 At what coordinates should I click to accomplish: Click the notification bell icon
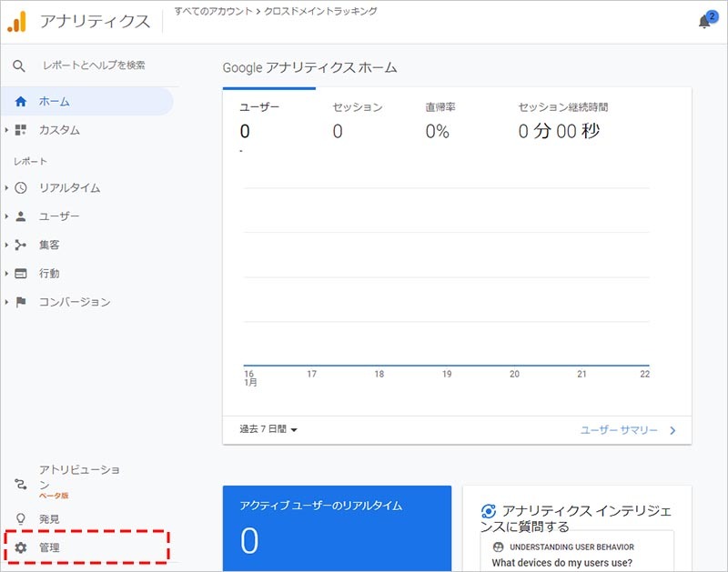click(x=704, y=22)
